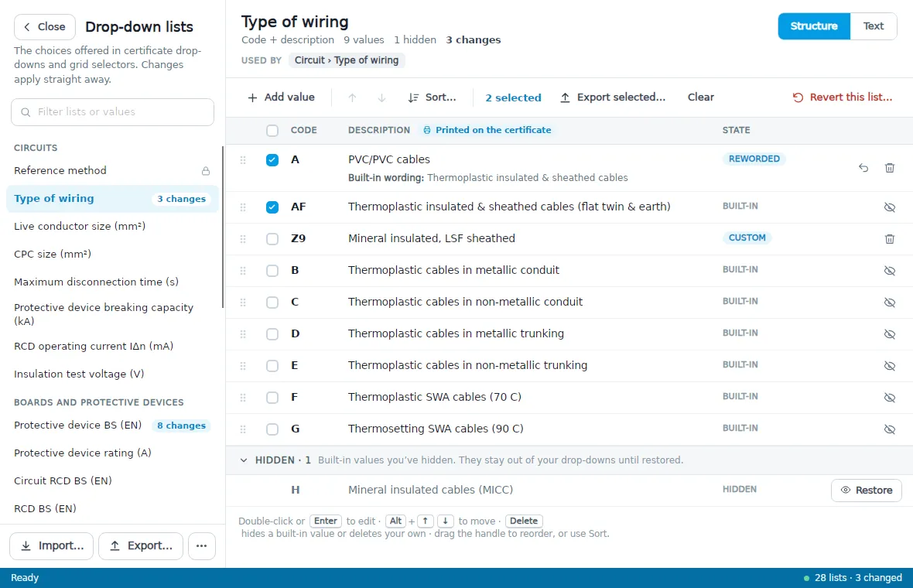Open the more options ellipsis button

pyautogui.click(x=201, y=546)
